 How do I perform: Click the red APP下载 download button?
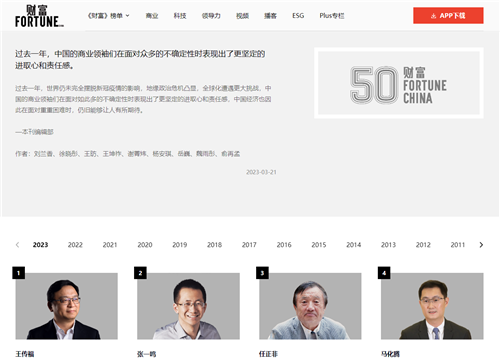(448, 16)
